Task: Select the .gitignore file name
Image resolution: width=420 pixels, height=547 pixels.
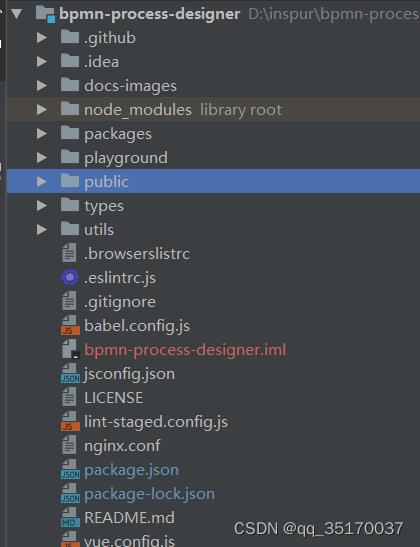Action: coord(120,302)
